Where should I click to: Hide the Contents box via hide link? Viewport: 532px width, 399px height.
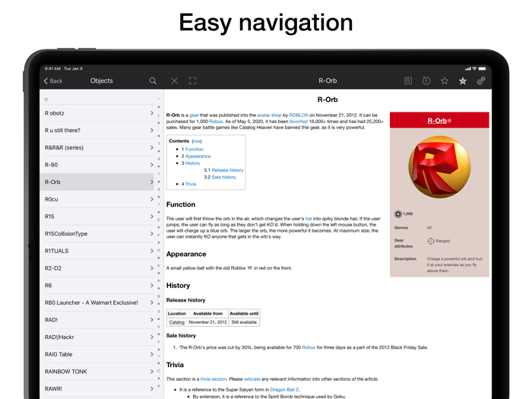[197, 141]
